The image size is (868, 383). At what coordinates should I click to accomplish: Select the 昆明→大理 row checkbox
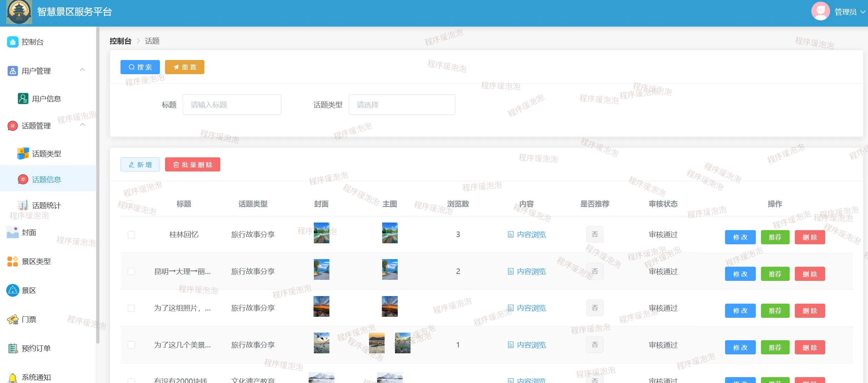click(x=131, y=272)
